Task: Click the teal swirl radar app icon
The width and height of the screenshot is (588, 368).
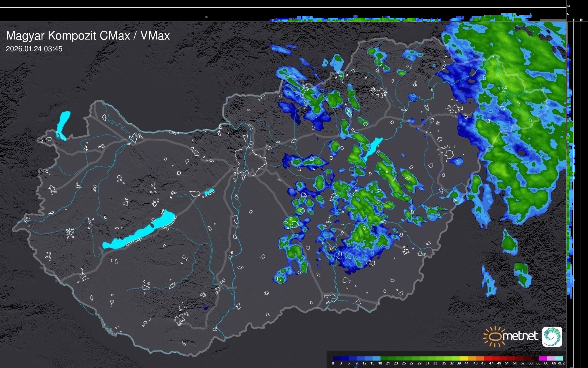Action: [552, 336]
